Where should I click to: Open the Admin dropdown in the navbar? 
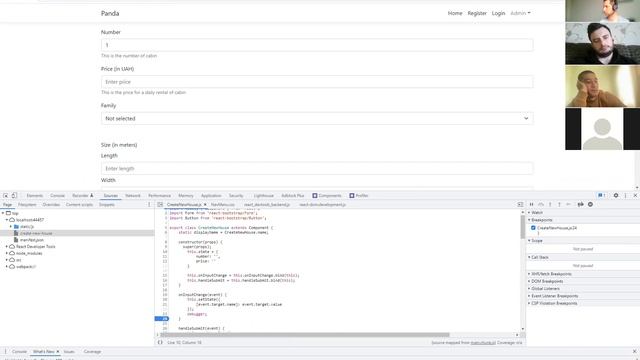pos(520,13)
